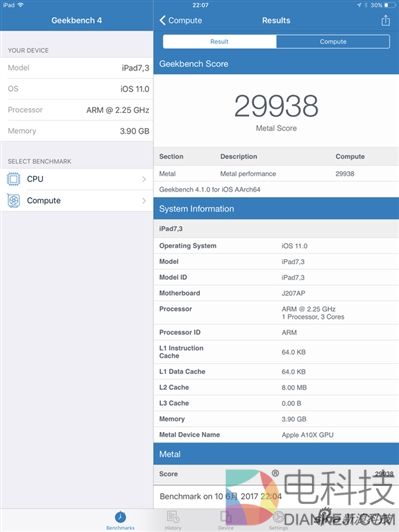Tap the L1 Instruction Cache label
Image resolution: width=399 pixels, height=532 pixels.
[x=181, y=352]
